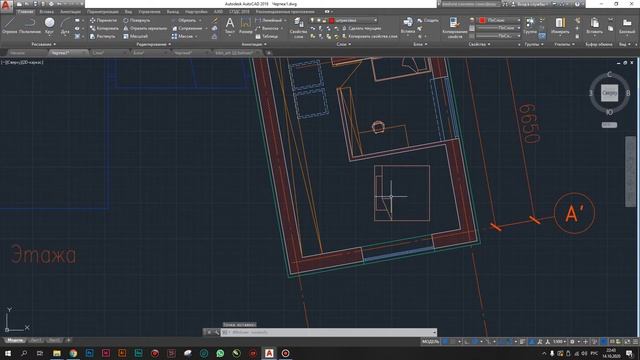Click the Повернуть (Rotate) tool
640x360 pixels.
137,20
